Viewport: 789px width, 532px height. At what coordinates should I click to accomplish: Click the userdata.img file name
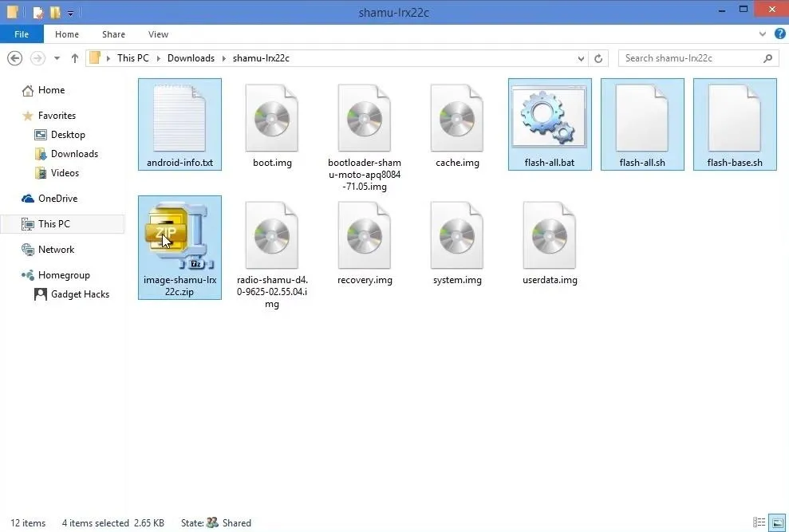[550, 280]
